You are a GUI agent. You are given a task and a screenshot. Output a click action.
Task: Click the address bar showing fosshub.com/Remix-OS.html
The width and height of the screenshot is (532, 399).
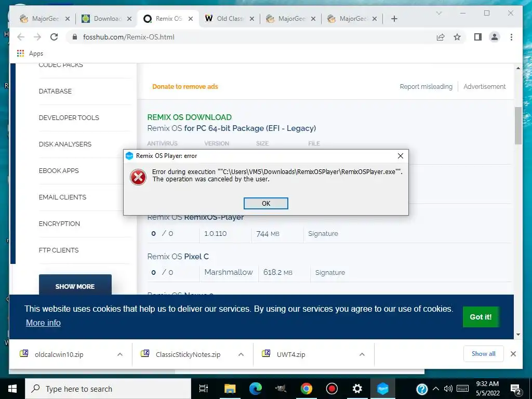pyautogui.click(x=251, y=37)
